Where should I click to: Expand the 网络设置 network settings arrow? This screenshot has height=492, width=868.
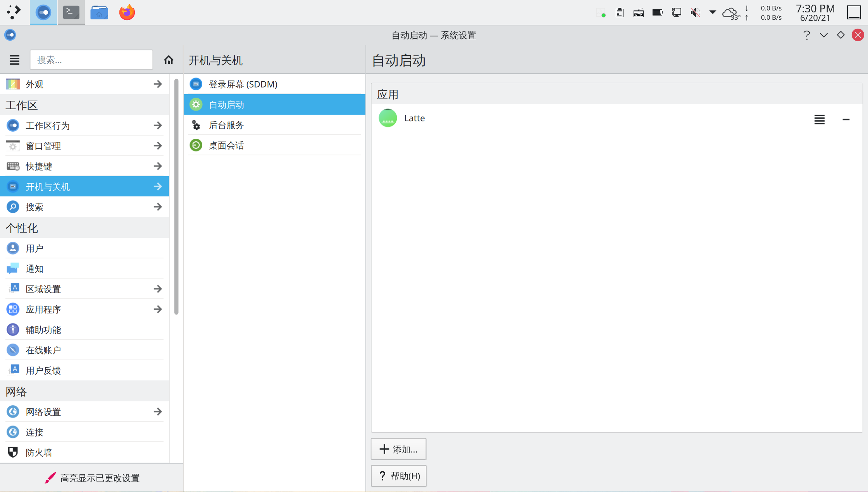[x=157, y=412]
